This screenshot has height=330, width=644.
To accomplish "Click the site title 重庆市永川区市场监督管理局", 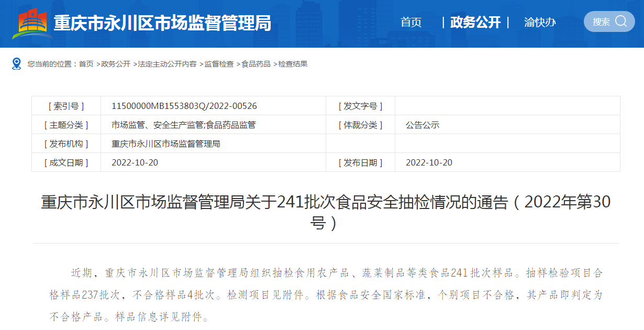I will pos(162,23).
